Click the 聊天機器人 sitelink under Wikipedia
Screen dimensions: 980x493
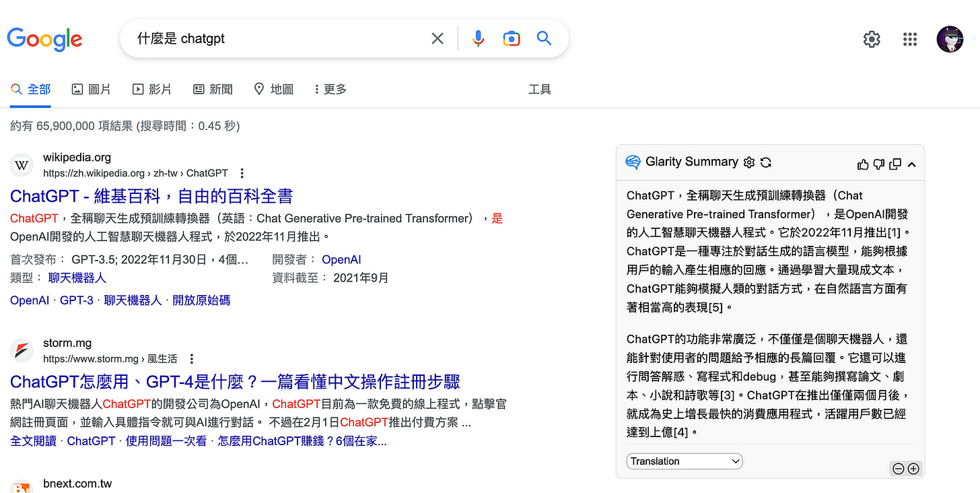click(x=133, y=300)
